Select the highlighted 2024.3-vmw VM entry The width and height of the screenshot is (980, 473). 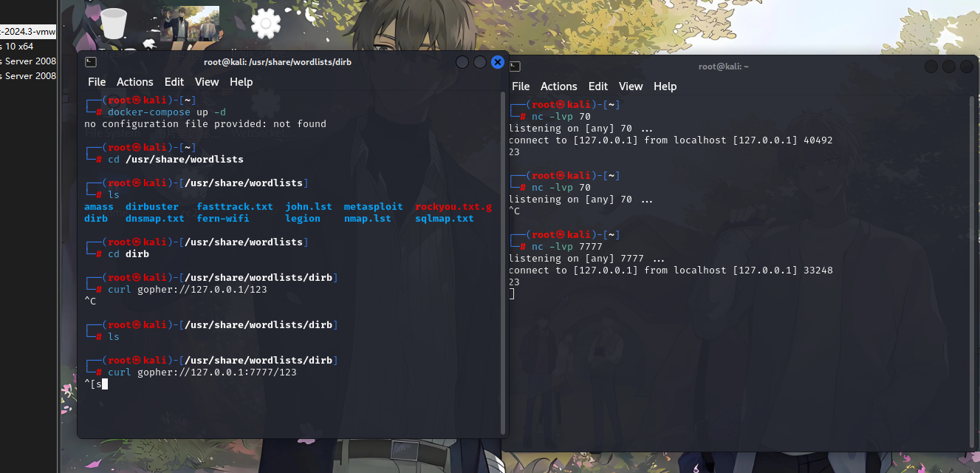click(x=28, y=31)
